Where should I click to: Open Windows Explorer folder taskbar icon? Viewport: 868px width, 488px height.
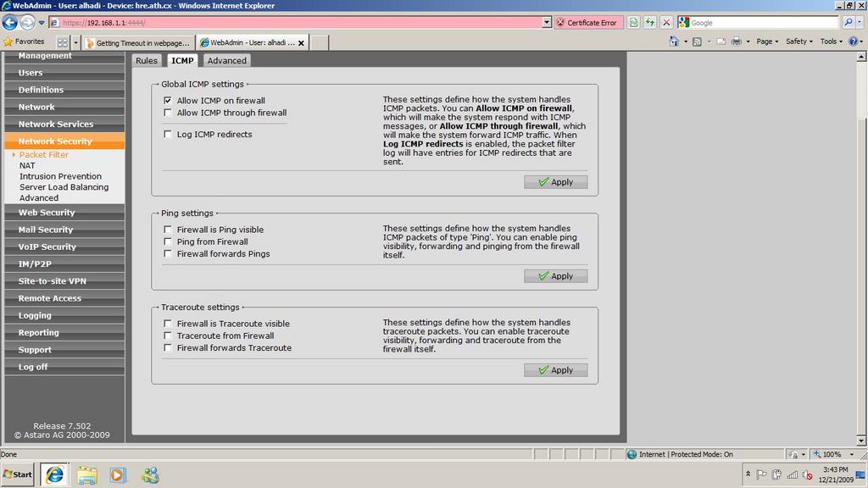(x=87, y=474)
